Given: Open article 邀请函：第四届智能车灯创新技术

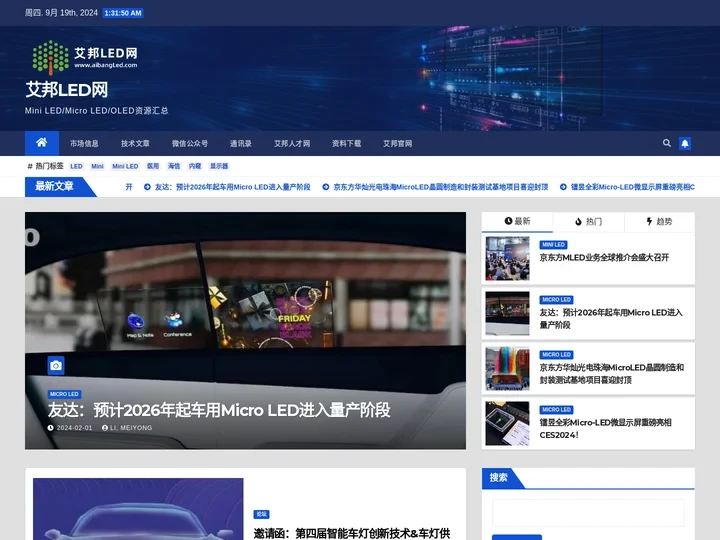Looking at the screenshot, I should 352,533.
